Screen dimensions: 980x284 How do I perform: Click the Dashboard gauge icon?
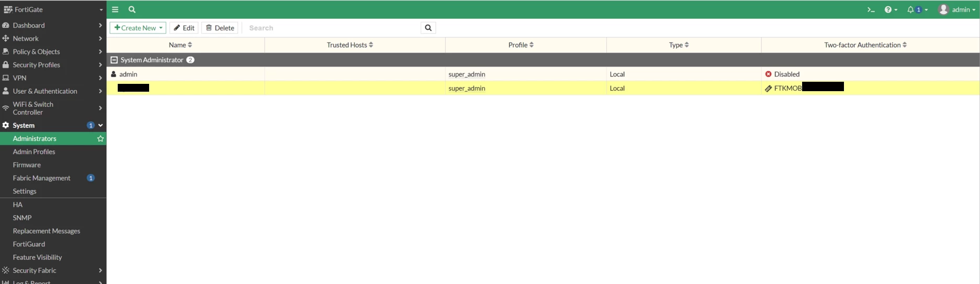6,25
